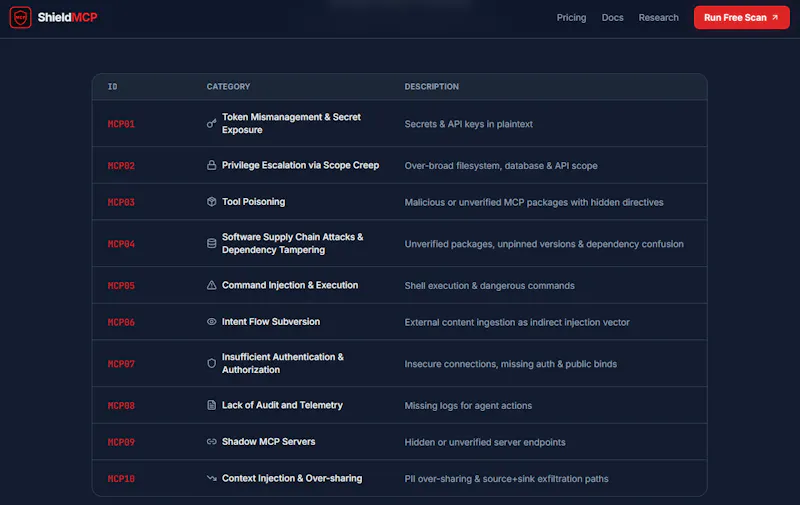800x505 pixels.
Task: Click the link icon beside Shadow MCP Servers
Action: point(211,442)
